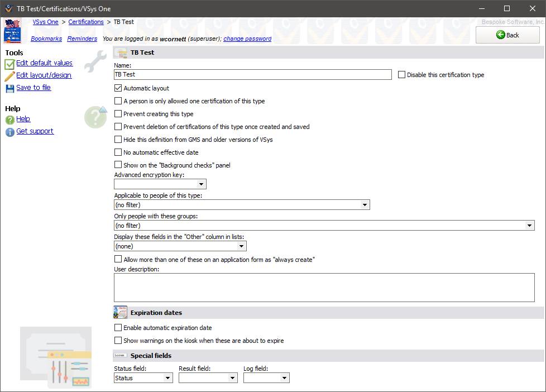Navigate to Certifications breadcrumb
The height and width of the screenshot is (392, 546).
pos(86,22)
